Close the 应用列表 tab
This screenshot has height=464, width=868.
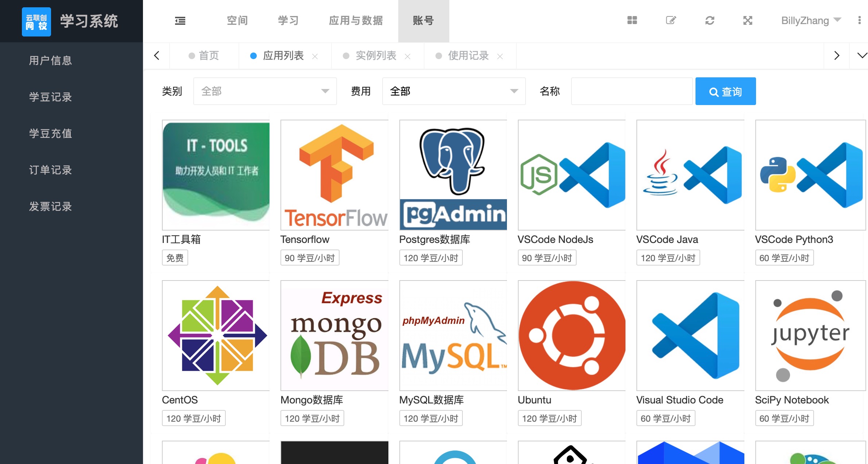[315, 56]
